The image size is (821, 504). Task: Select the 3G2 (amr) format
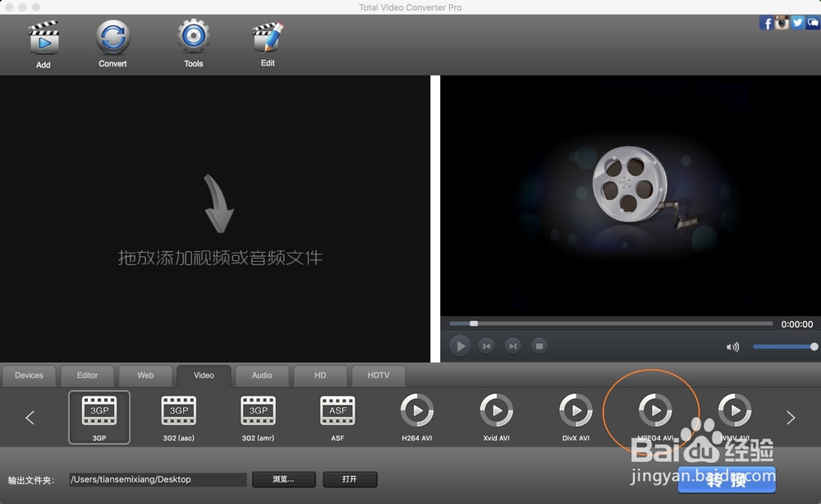coord(258,417)
